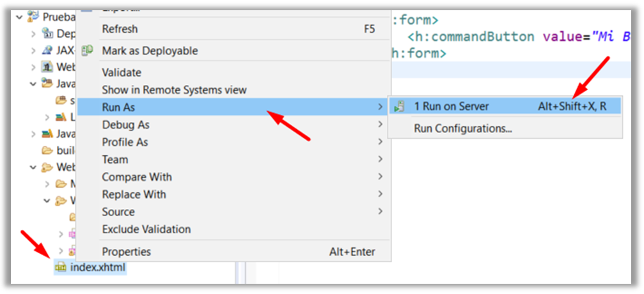
Task: Open the Debug As submenu
Action: click(x=126, y=125)
